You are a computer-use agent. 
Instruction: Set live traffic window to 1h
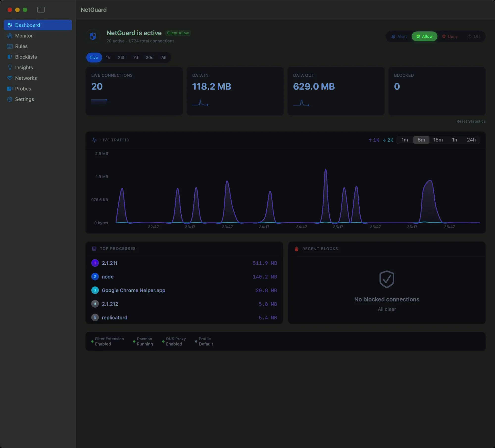coord(454,140)
